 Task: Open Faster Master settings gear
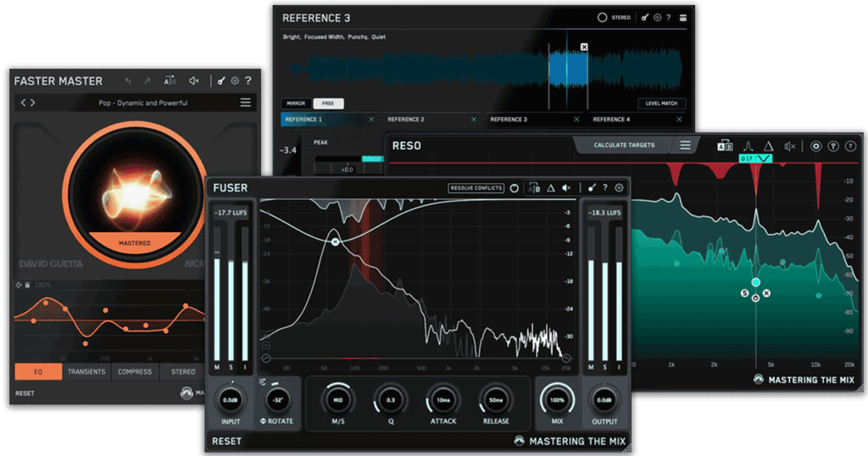point(235,81)
